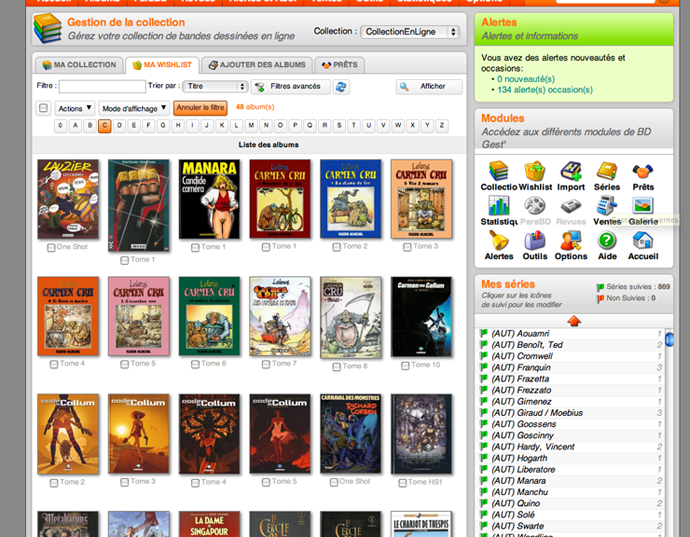Expand the Mode d'affichage dropdown
The width and height of the screenshot is (690, 537).
tap(134, 108)
